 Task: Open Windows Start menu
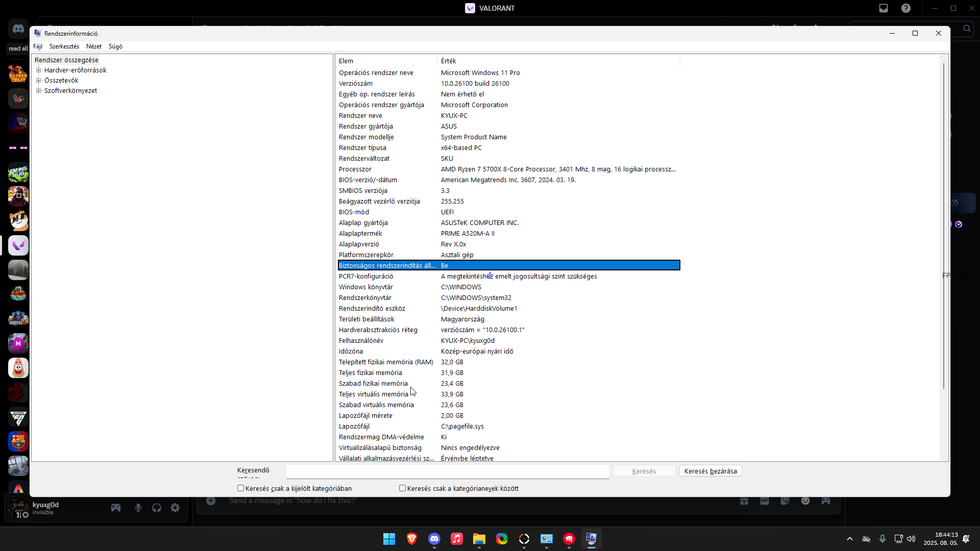click(x=389, y=539)
